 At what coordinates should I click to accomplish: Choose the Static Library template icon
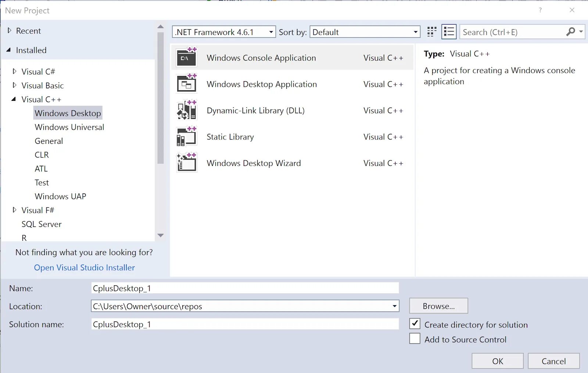pyautogui.click(x=187, y=136)
